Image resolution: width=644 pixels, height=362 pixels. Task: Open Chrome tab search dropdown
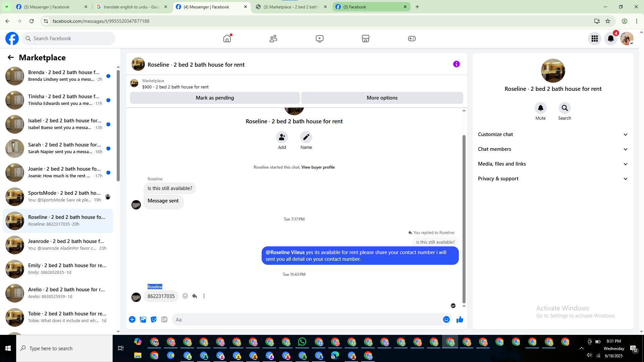pos(7,7)
